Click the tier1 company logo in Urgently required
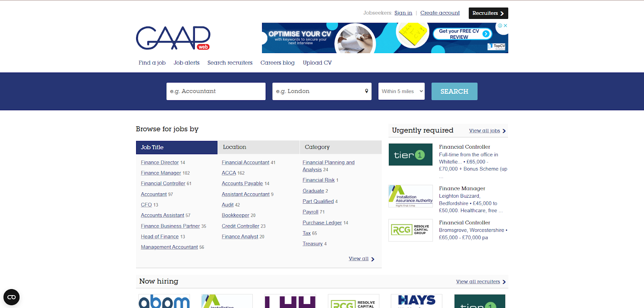This screenshot has height=308, width=644. point(411,155)
